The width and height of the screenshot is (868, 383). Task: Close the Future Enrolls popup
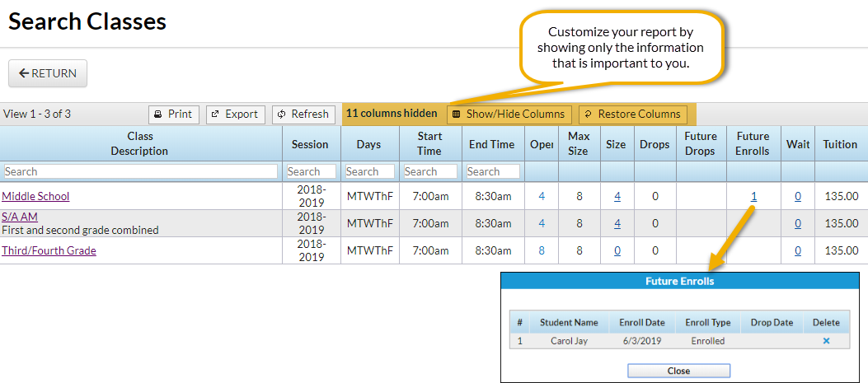click(x=678, y=371)
